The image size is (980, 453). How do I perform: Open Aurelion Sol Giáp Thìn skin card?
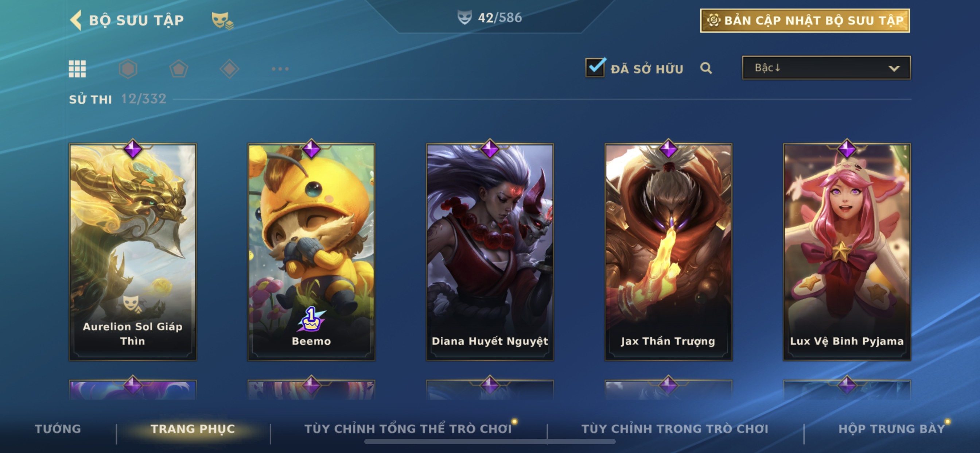point(133,252)
